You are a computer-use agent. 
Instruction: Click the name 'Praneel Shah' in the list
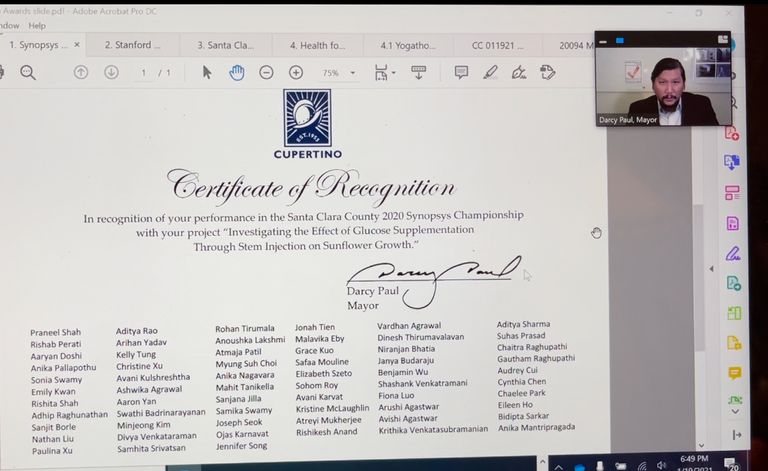coord(55,332)
